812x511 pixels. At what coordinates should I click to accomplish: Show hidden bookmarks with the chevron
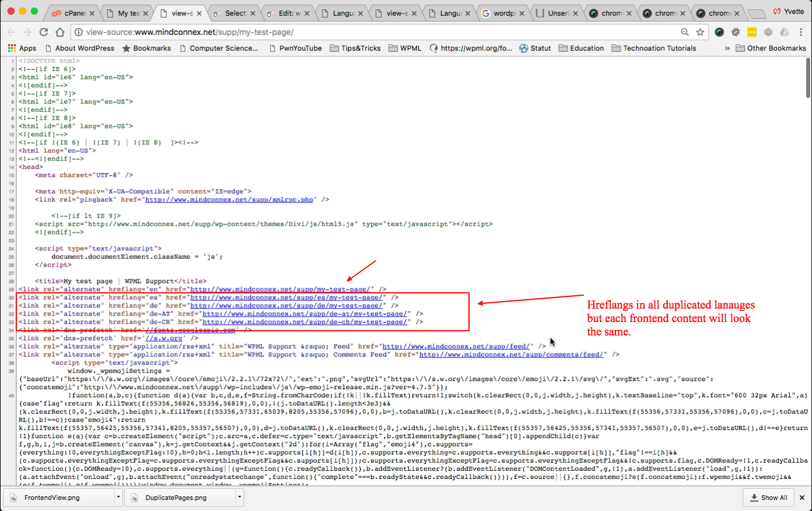tap(727, 48)
